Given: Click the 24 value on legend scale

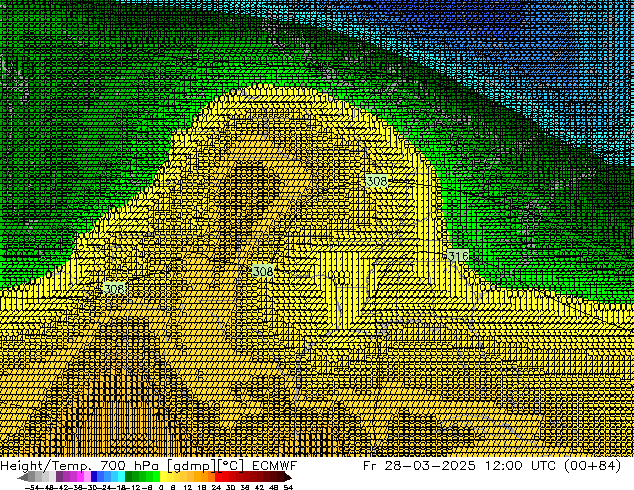Looking at the screenshot, I should click(x=216, y=487).
